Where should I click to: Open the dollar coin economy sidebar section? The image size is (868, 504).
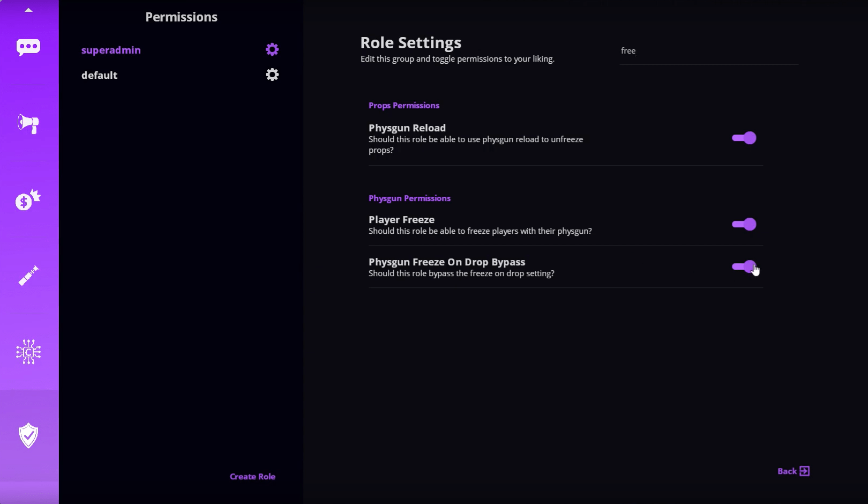tap(28, 200)
